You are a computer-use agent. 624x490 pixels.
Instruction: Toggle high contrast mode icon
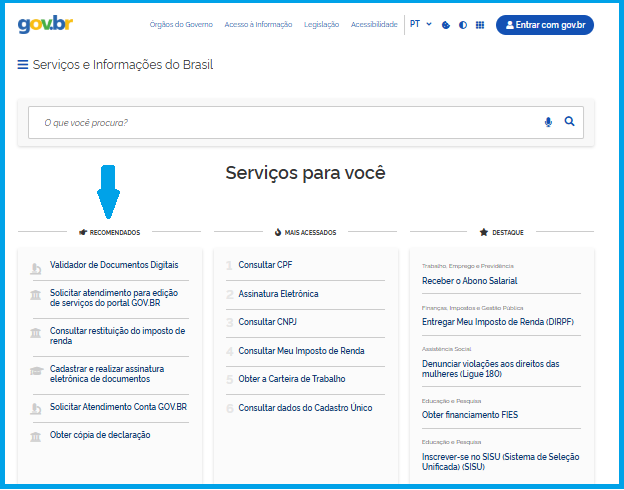[463, 25]
